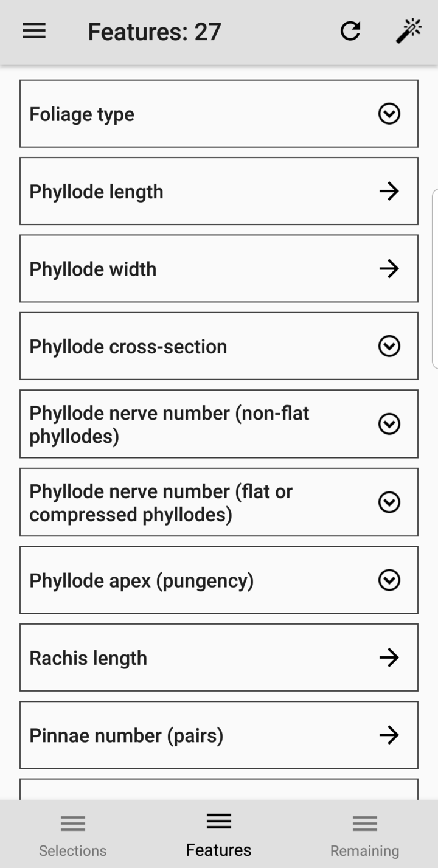
Task: Expand Phyllode apex (pungency) chevron
Action: click(389, 580)
